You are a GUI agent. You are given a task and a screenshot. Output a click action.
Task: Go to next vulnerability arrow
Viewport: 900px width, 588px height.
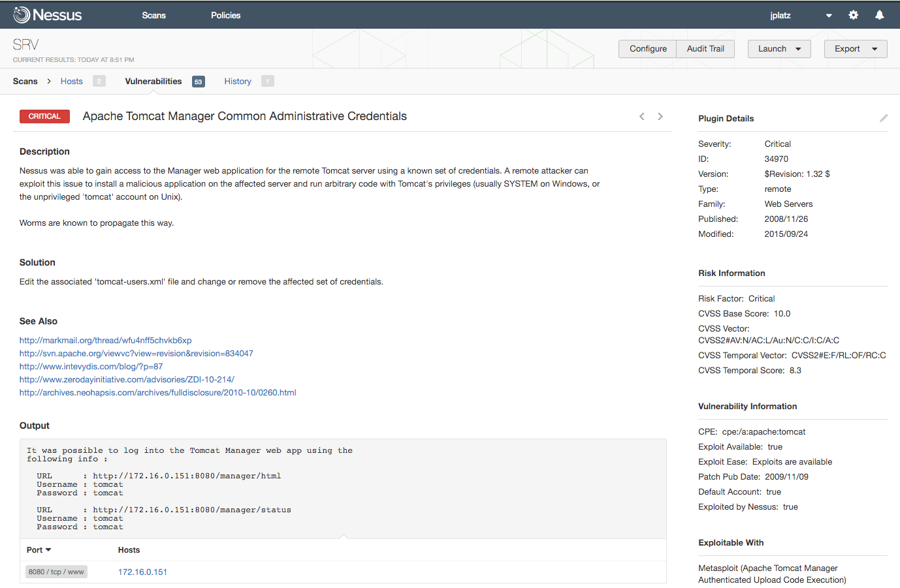click(660, 116)
